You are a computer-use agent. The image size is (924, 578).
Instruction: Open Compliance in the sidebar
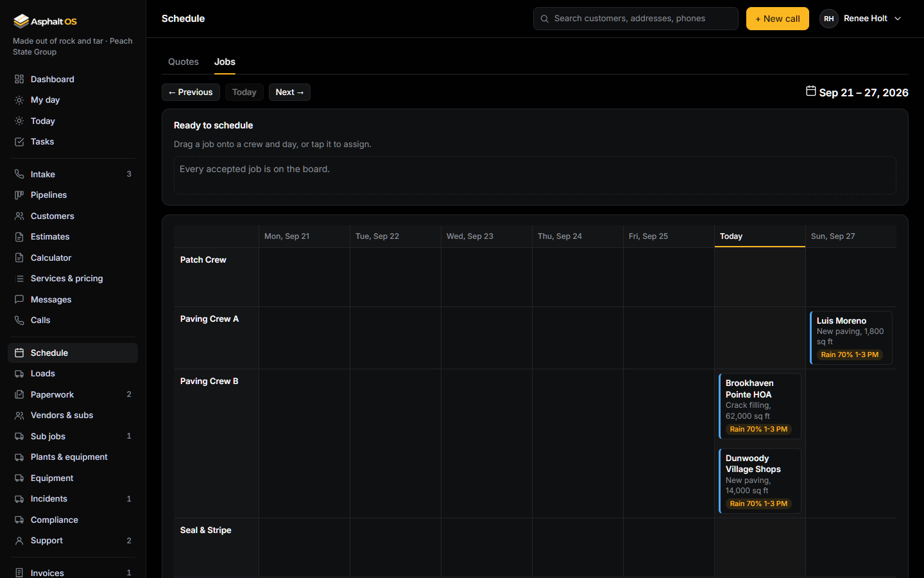pos(73,520)
